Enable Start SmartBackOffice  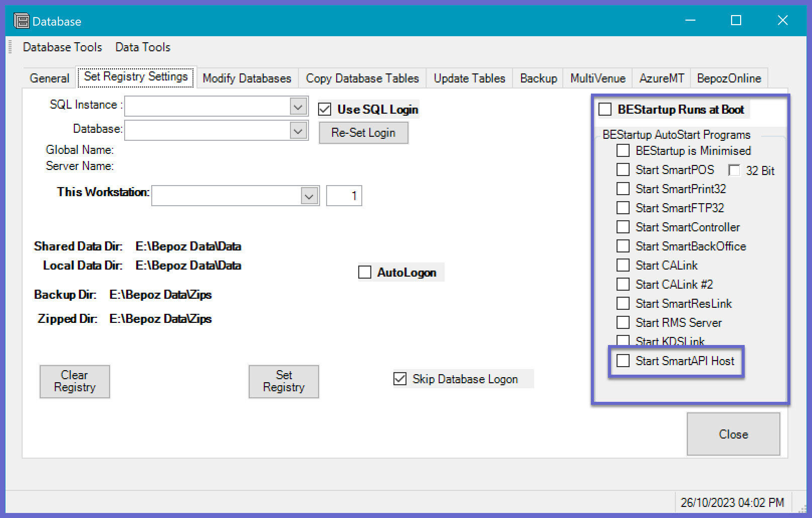623,246
